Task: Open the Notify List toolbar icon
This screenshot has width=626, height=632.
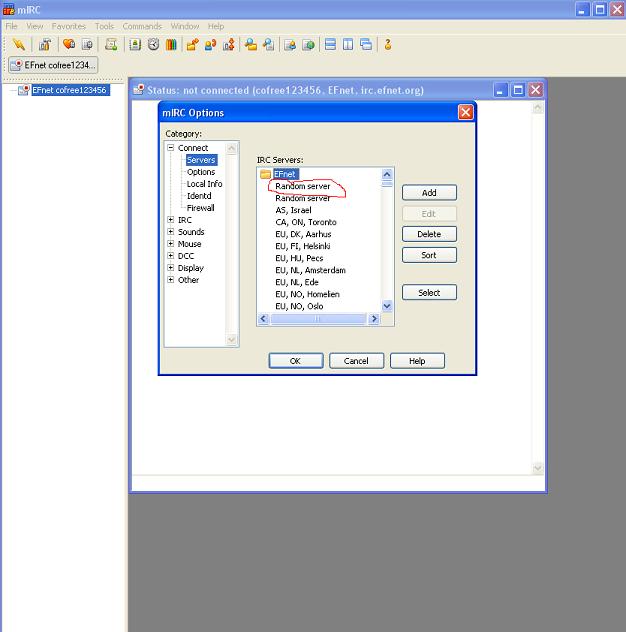Action: [x=290, y=44]
